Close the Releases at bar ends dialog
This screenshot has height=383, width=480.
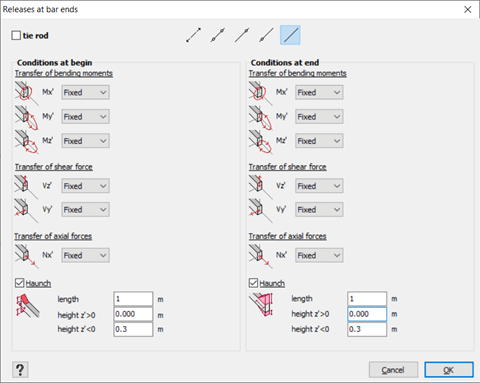(468, 9)
